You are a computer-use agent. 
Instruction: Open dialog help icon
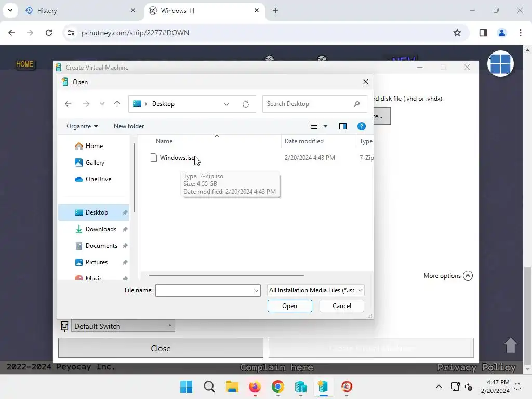coord(362,126)
